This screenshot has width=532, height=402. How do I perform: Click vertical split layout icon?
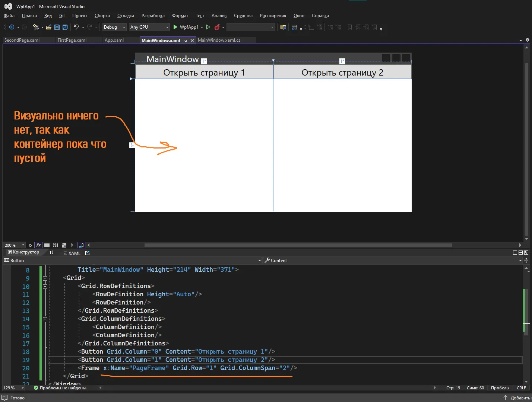click(x=515, y=252)
